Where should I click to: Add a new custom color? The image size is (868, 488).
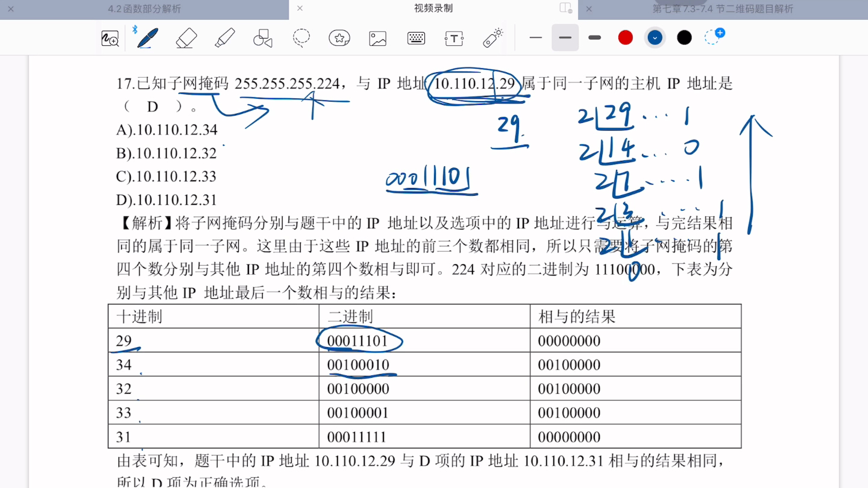pos(714,36)
